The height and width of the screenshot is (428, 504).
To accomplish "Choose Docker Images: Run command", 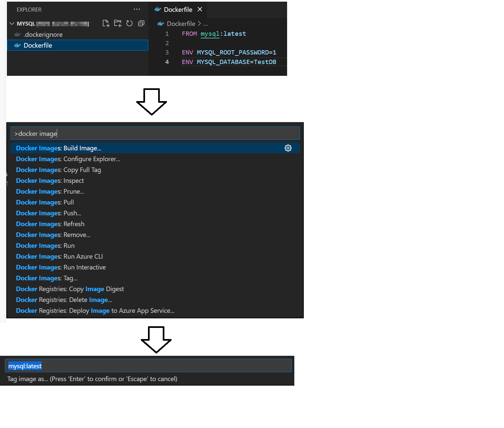I will (x=155, y=246).
